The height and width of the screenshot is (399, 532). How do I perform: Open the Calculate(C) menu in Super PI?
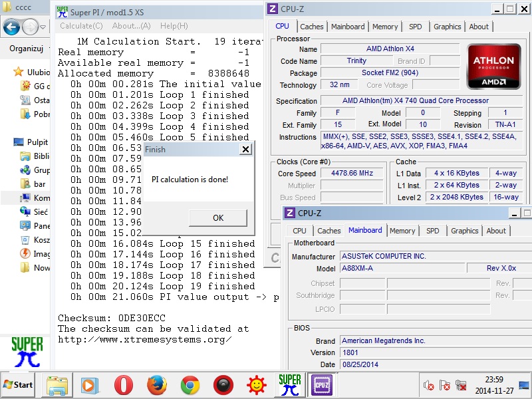81,26
